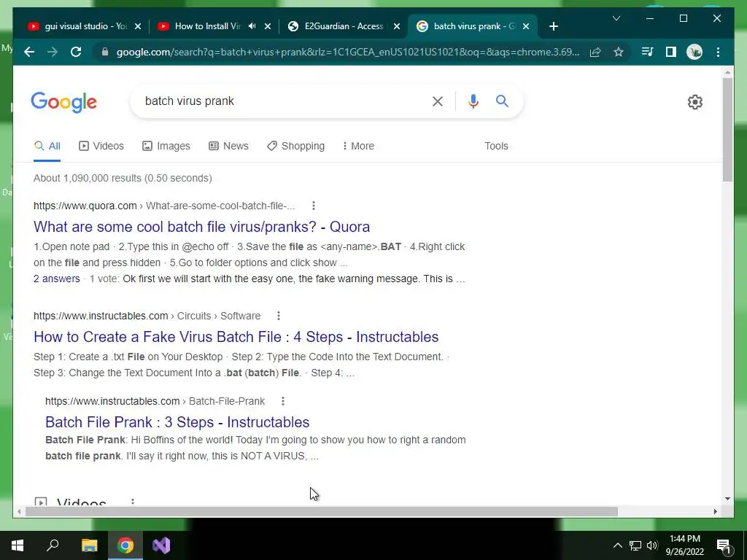Filter results by Images

pos(166,146)
